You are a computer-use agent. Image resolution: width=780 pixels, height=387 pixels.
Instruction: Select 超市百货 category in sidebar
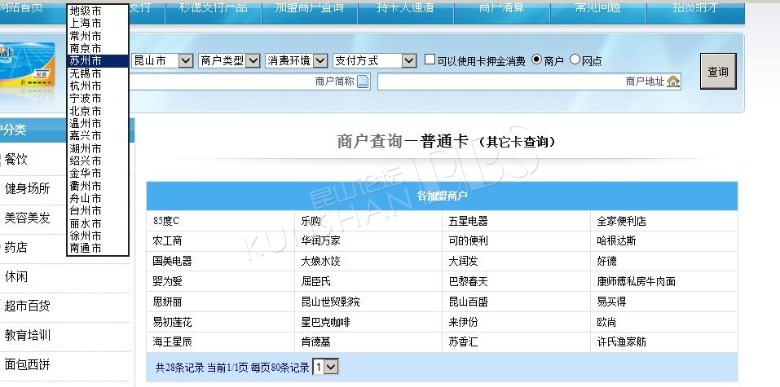[x=27, y=306]
